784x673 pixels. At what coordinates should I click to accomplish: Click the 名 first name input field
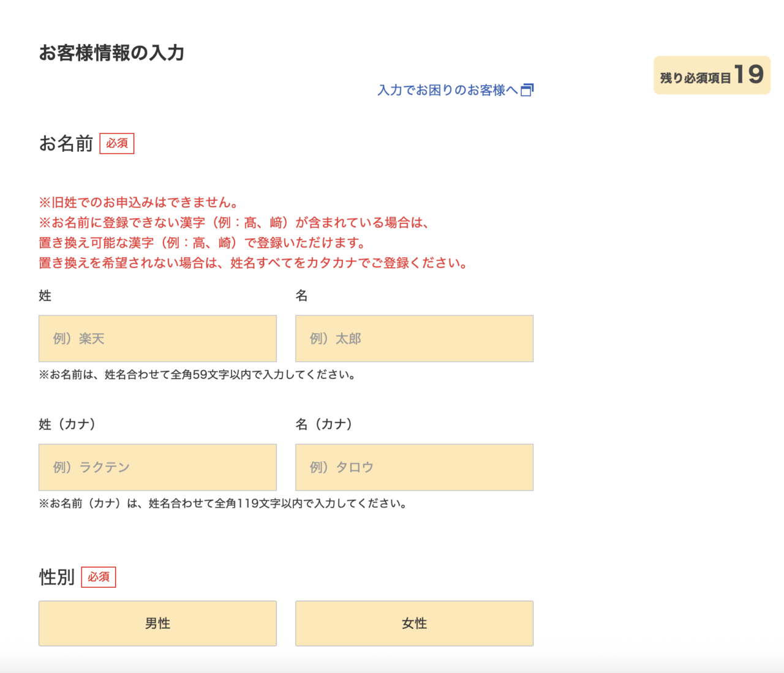tap(415, 338)
